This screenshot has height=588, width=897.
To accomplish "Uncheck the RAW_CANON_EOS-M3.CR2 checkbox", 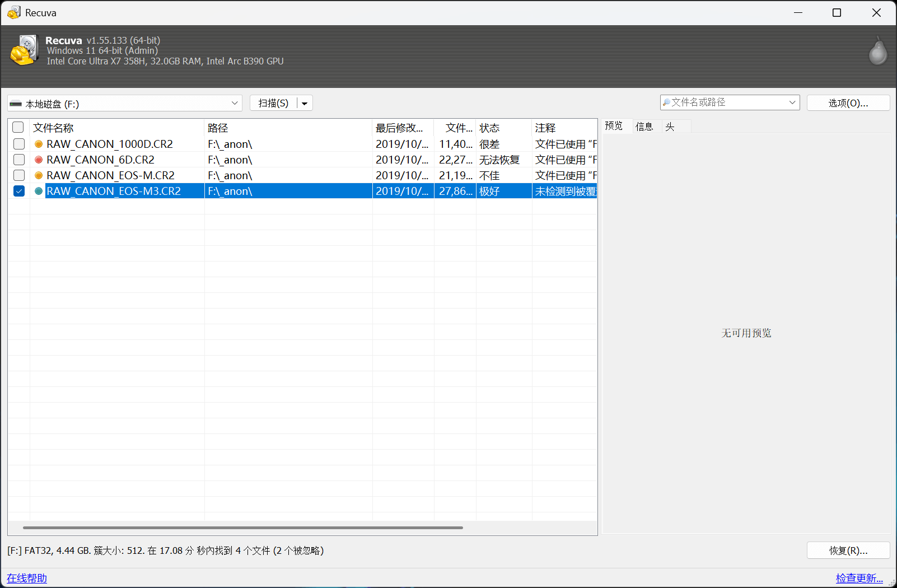I will click(19, 191).
